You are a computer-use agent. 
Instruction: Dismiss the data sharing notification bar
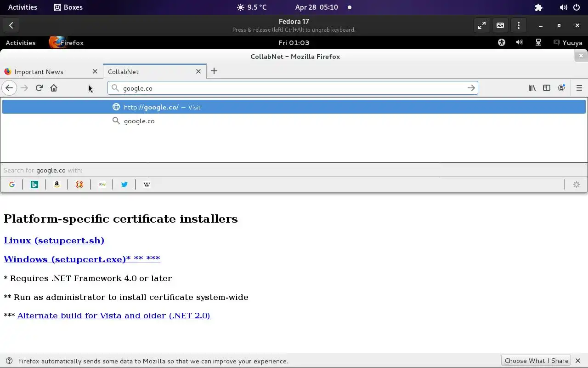pos(578,361)
